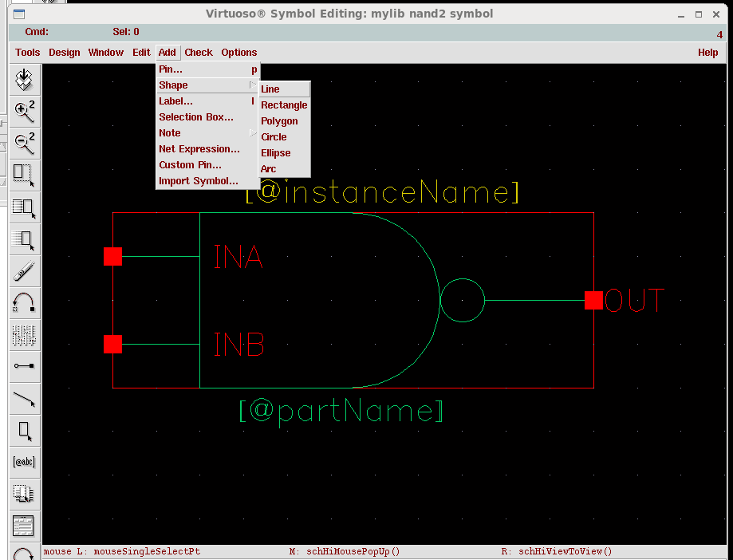The width and height of the screenshot is (733, 560).
Task: Click the Pin placement tool icon
Action: (x=24, y=368)
